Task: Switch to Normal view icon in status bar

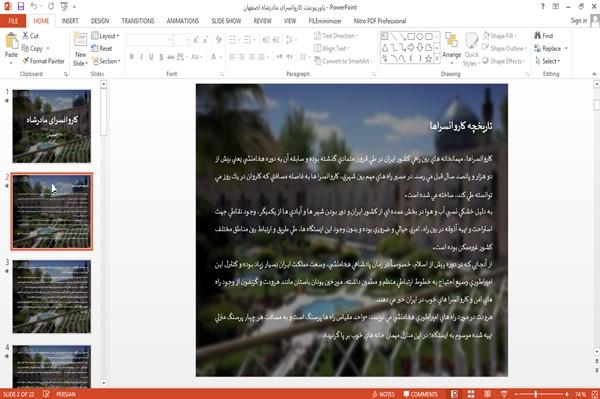Action: tap(454, 394)
